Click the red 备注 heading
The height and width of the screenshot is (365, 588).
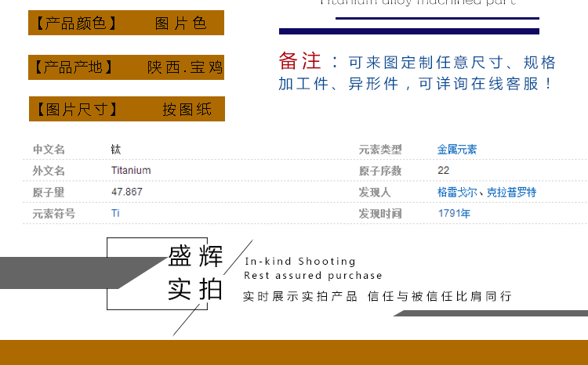[299, 62]
